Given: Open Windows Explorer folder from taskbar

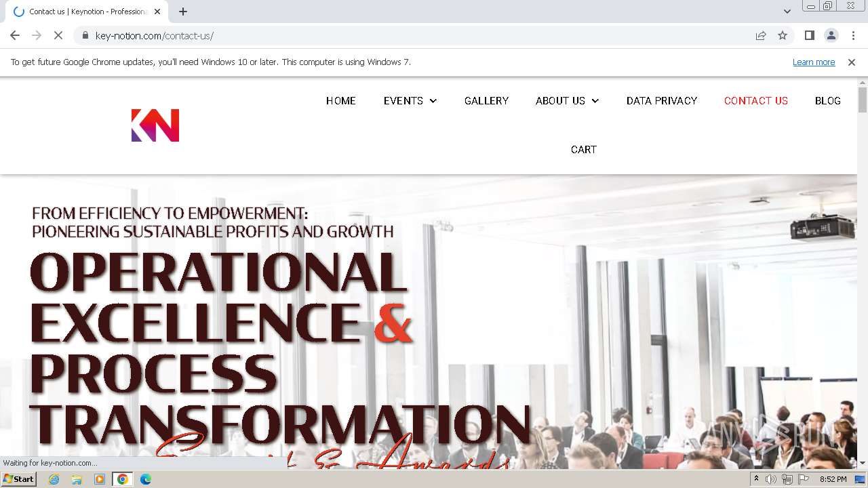Looking at the screenshot, I should [x=77, y=479].
